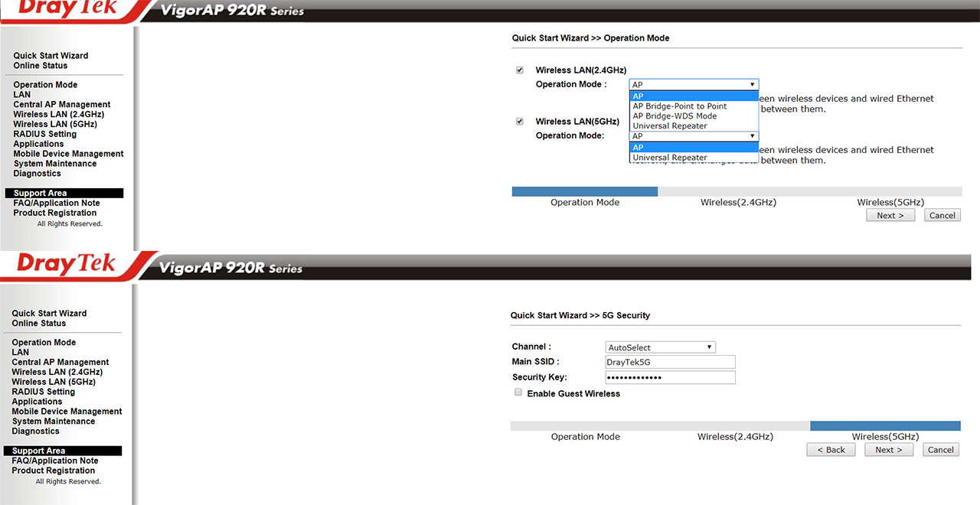980x505 pixels.
Task: Tick the Enable Guest Wireless checkbox
Action: (x=518, y=393)
